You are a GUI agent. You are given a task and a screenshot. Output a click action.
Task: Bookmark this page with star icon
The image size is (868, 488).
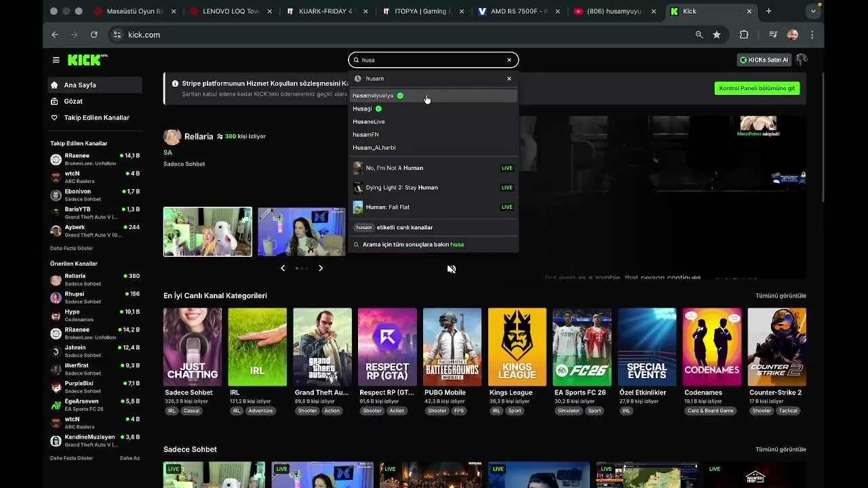[717, 35]
